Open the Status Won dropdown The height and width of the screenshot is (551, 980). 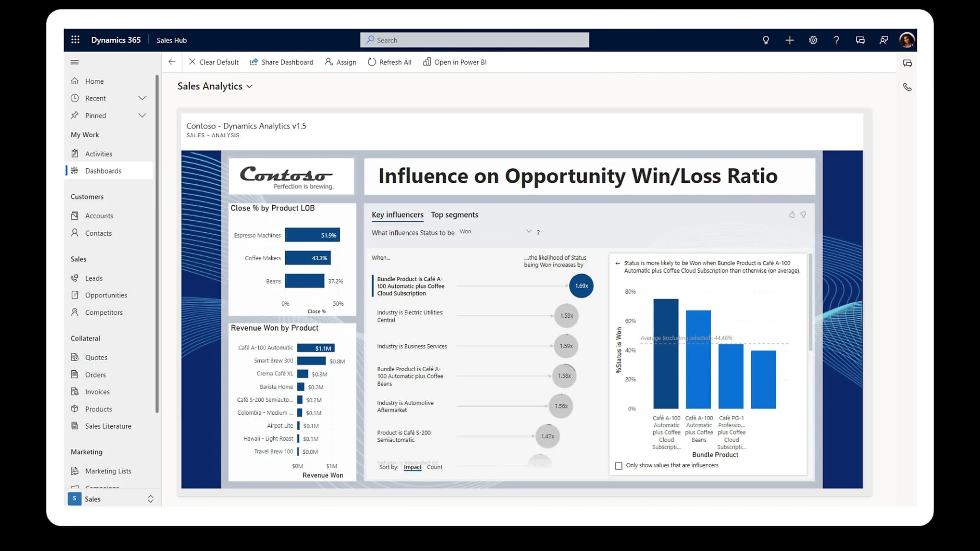pyautogui.click(x=495, y=231)
